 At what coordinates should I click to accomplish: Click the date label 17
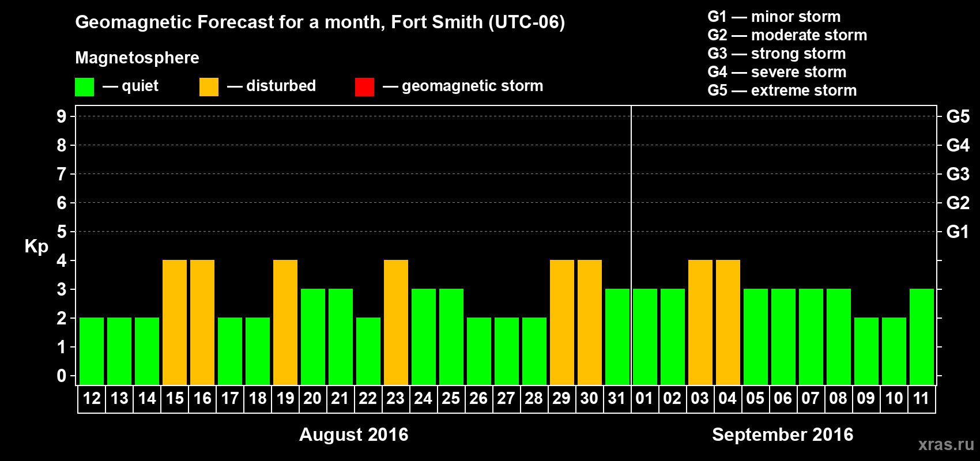click(230, 399)
